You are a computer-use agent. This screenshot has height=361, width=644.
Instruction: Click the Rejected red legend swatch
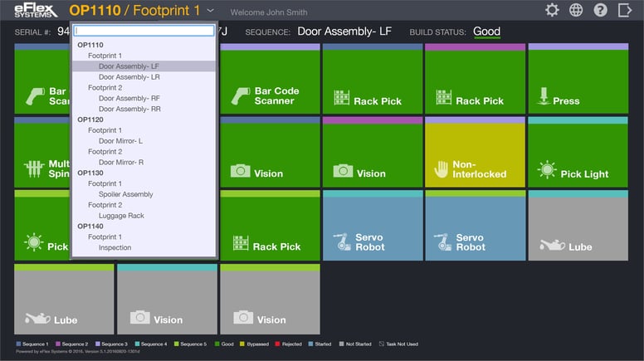[278, 344]
